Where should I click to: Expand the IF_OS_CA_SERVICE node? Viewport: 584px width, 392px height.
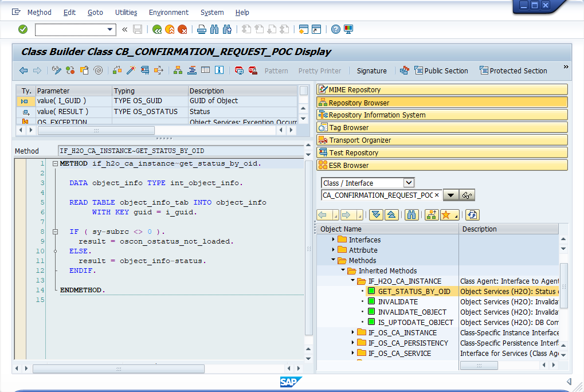pyautogui.click(x=352, y=353)
